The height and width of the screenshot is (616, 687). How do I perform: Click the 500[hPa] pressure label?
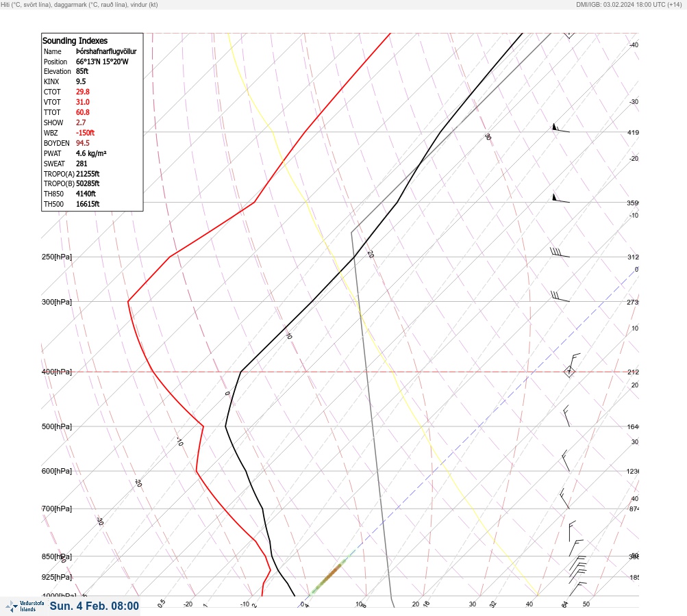pos(57,426)
